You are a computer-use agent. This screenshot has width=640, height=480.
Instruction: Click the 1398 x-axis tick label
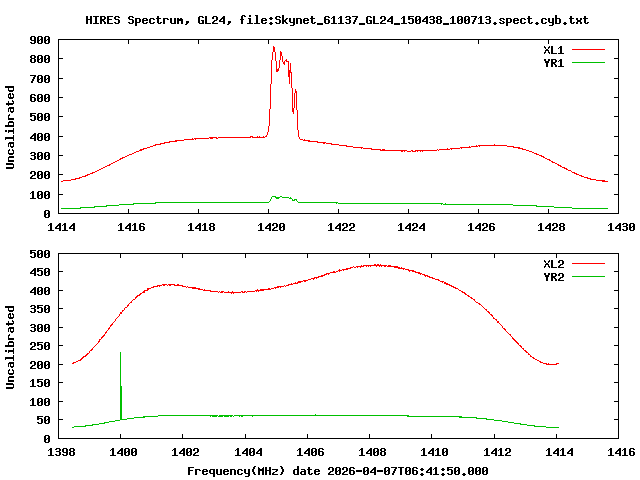coord(61,452)
